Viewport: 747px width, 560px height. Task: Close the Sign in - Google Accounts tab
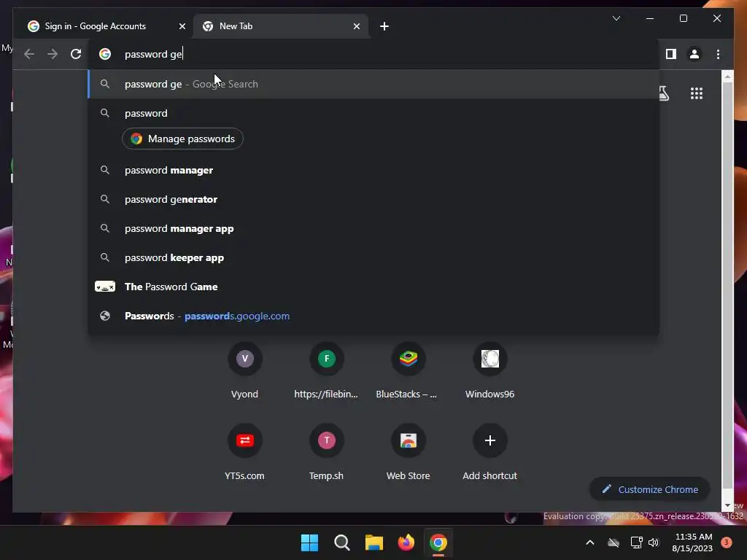(x=182, y=26)
